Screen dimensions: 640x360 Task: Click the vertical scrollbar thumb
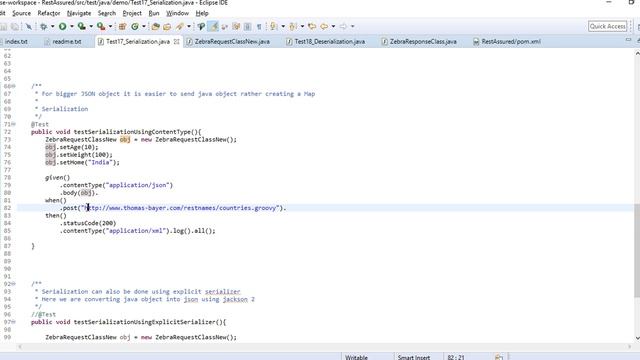point(637,250)
